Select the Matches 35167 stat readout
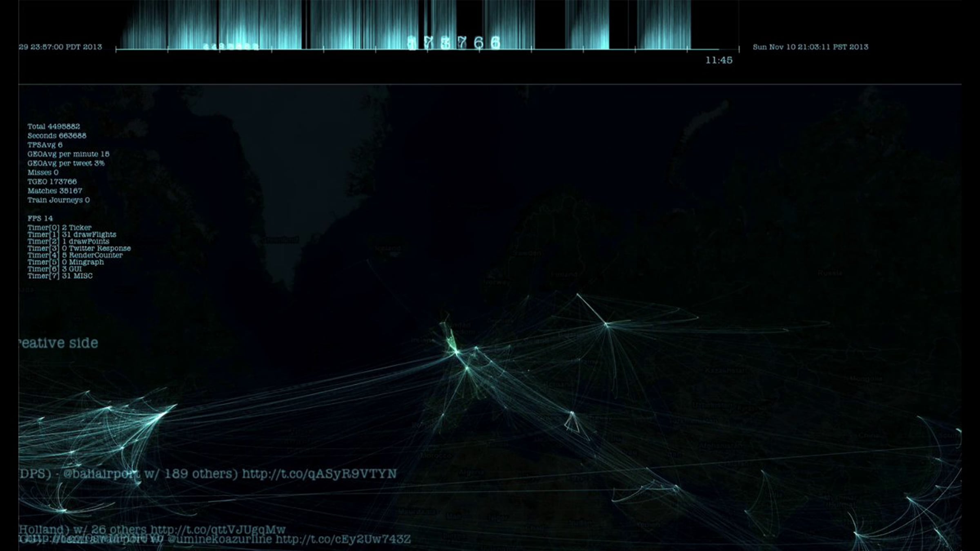980x551 pixels. [x=55, y=191]
